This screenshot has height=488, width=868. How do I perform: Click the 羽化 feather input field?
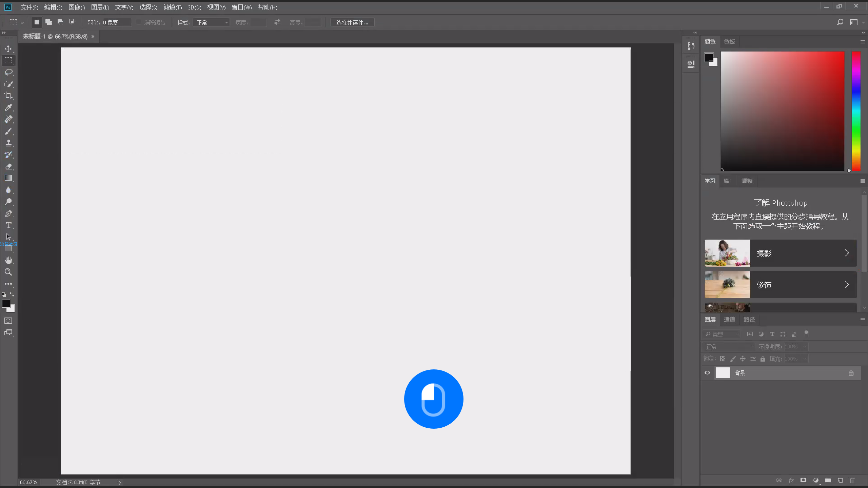point(117,22)
